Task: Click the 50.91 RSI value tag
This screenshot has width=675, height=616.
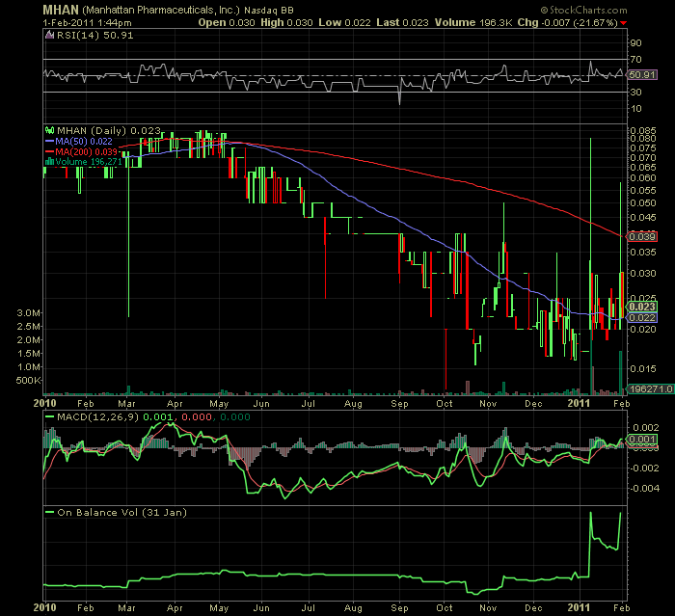Action: tap(641, 74)
